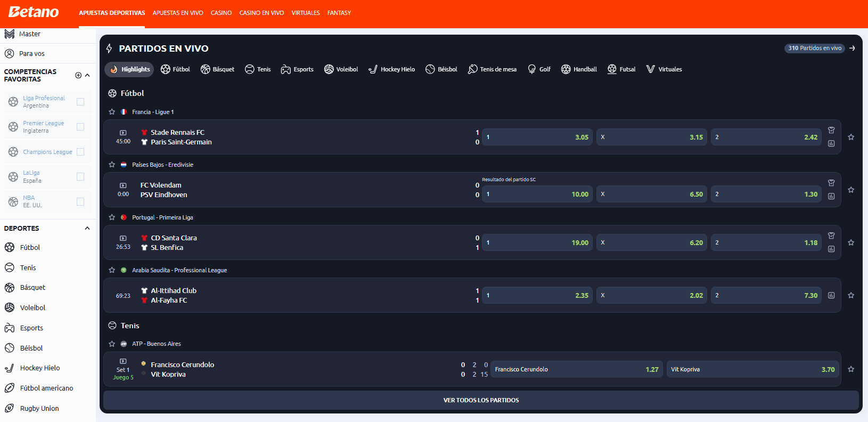Viewport: 868px width, 422px height.
Task: Click the Betano logo
Action: click(x=34, y=12)
